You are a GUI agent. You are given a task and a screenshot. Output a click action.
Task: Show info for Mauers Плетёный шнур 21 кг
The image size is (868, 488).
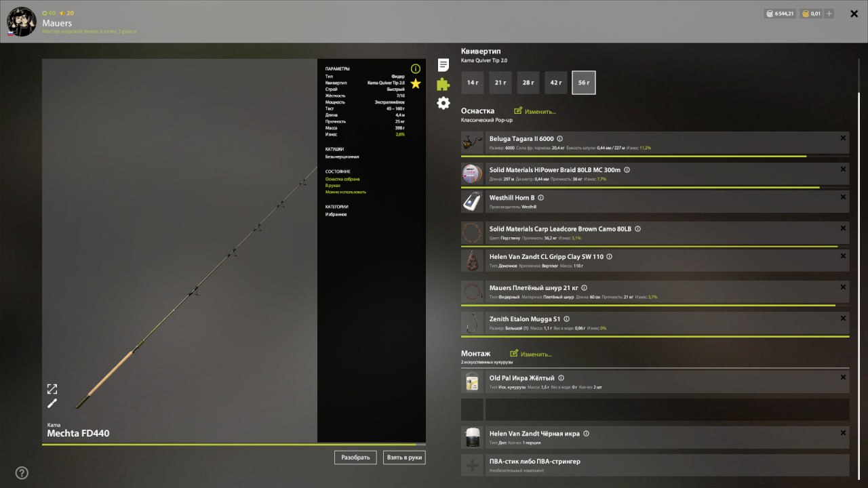point(584,288)
